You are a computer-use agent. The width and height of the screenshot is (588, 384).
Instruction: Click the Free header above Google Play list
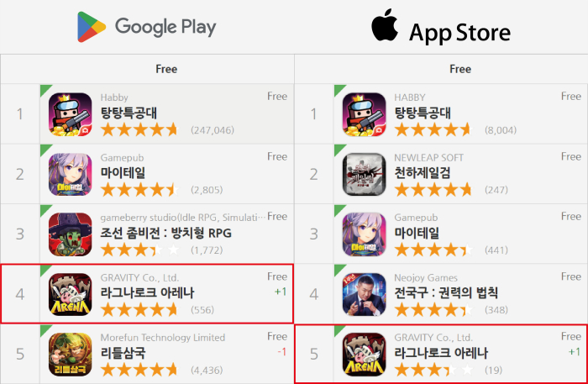pos(166,69)
